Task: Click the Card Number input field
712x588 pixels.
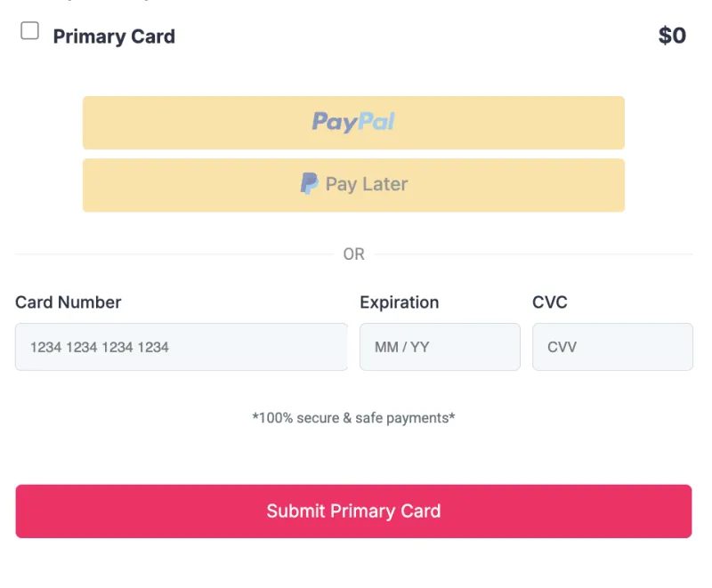Action: [182, 347]
